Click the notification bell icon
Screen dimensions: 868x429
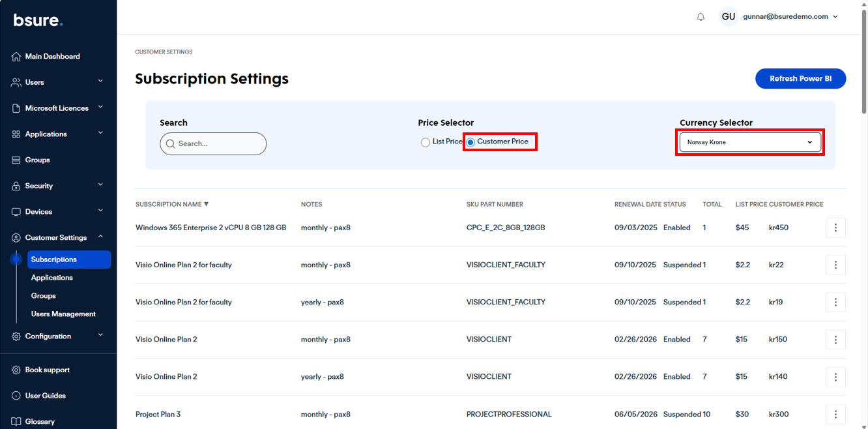[701, 17]
